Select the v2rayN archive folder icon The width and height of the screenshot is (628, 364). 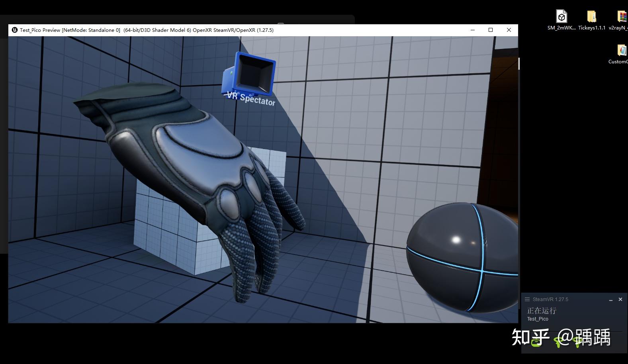(622, 17)
